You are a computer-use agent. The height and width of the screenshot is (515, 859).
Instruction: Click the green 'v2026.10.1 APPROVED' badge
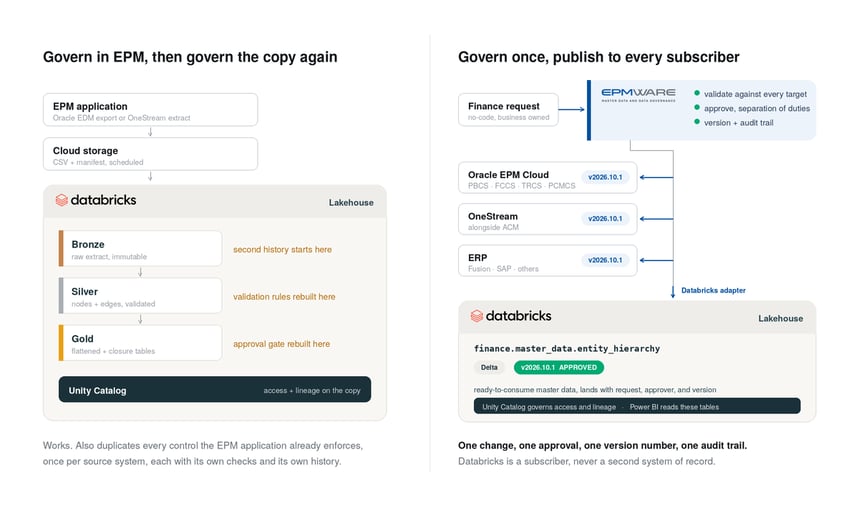click(559, 368)
